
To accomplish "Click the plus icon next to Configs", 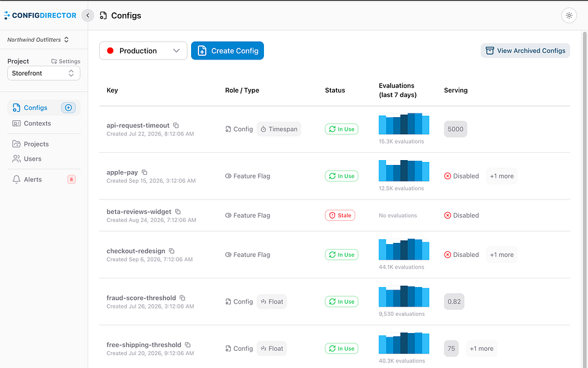I will click(x=68, y=108).
